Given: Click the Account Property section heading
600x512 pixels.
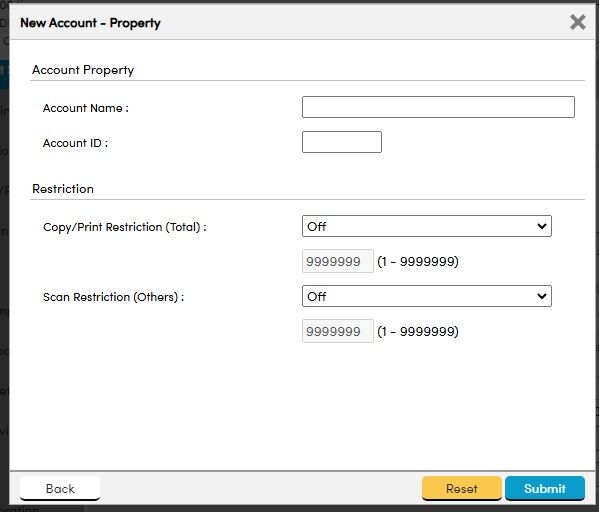Looking at the screenshot, I should click(x=83, y=70).
